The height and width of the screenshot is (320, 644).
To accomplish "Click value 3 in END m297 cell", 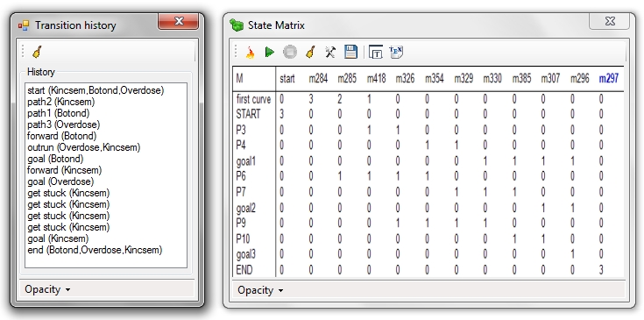I will [601, 270].
